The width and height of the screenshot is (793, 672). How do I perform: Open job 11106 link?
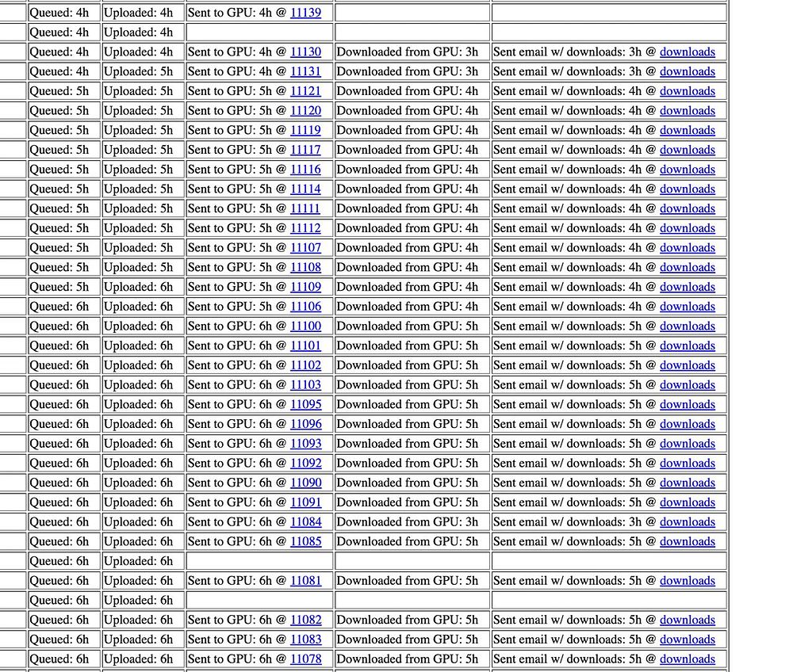305,307
